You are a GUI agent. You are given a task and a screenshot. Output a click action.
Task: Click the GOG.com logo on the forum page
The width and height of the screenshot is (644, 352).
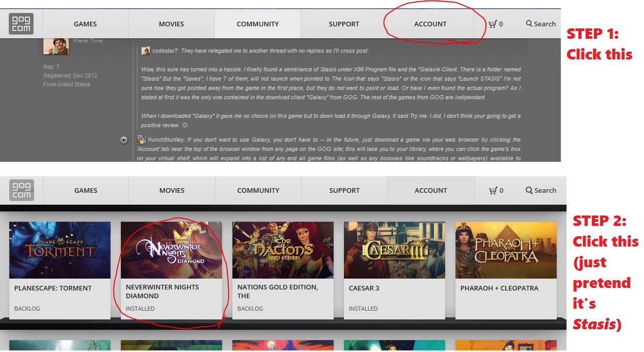pyautogui.click(x=21, y=24)
